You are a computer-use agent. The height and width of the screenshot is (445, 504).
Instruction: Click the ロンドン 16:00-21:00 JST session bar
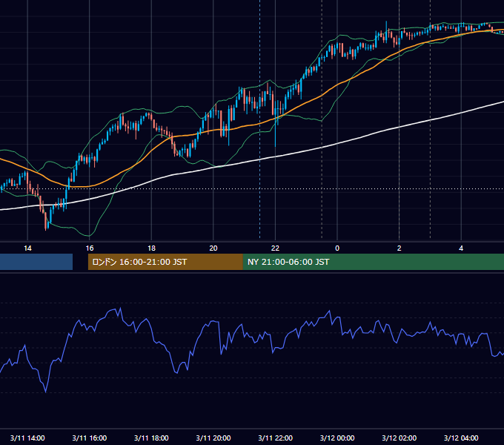(165, 262)
